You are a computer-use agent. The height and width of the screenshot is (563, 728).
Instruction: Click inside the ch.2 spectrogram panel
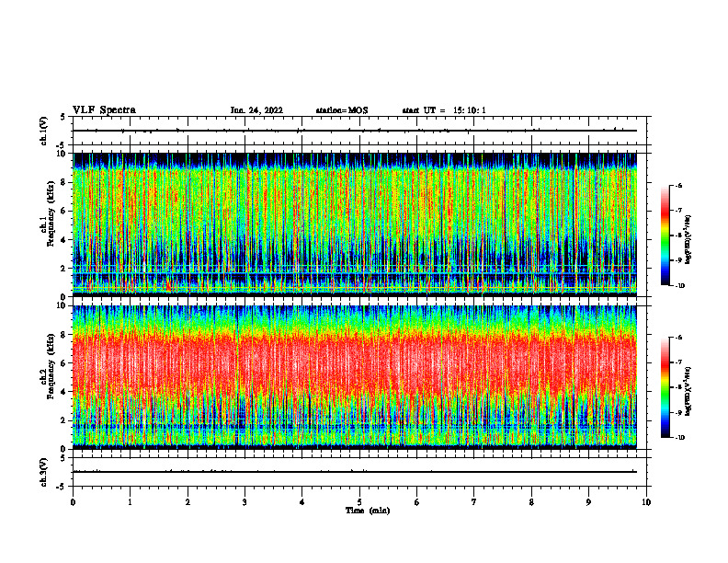tap(355, 377)
